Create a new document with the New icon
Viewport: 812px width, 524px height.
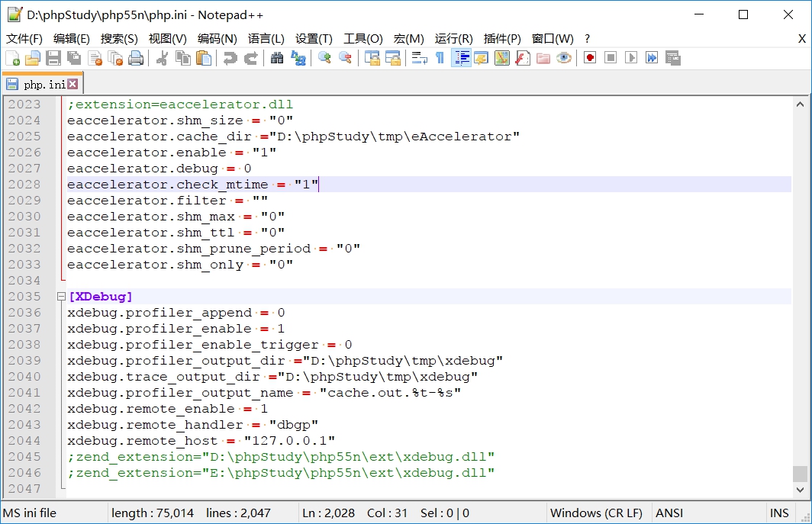click(x=12, y=58)
